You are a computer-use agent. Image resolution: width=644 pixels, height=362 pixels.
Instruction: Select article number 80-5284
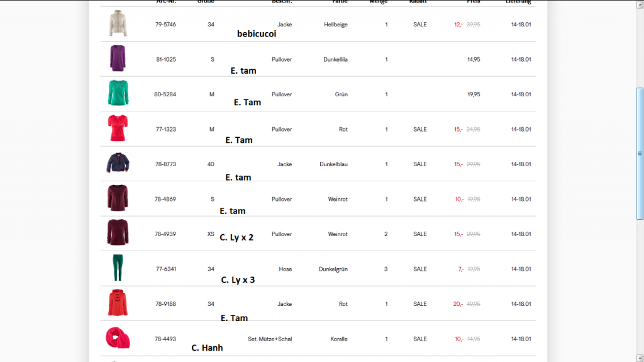click(165, 94)
